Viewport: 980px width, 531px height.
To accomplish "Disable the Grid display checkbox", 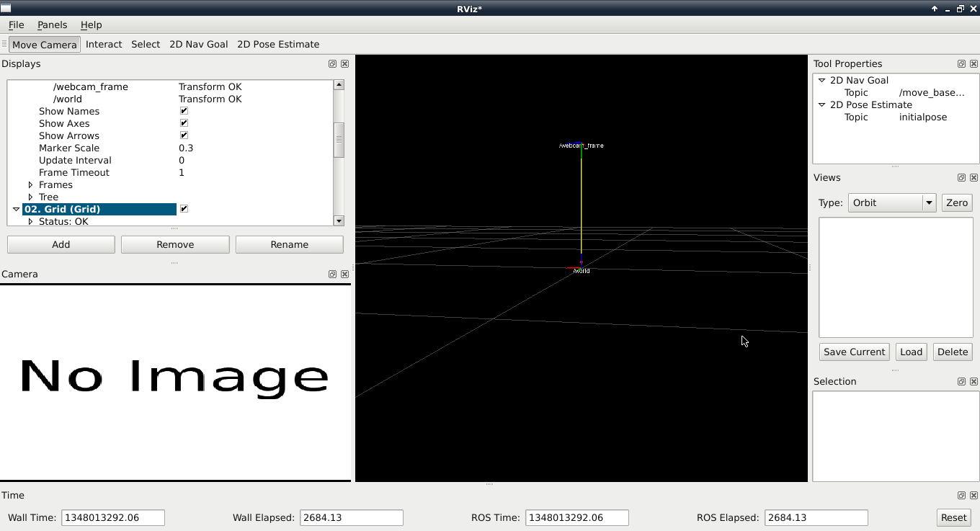I will (x=184, y=209).
